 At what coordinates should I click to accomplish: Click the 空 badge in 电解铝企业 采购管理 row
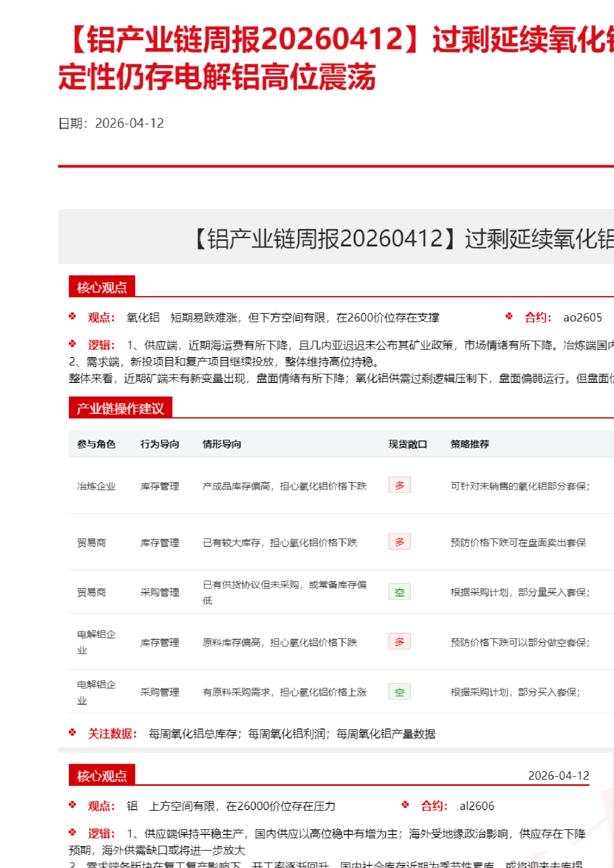400,692
